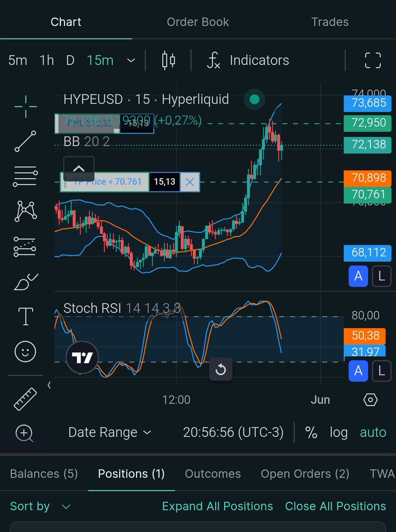
Task: Open the Fibonacci retracement tool
Action: pos(26,176)
